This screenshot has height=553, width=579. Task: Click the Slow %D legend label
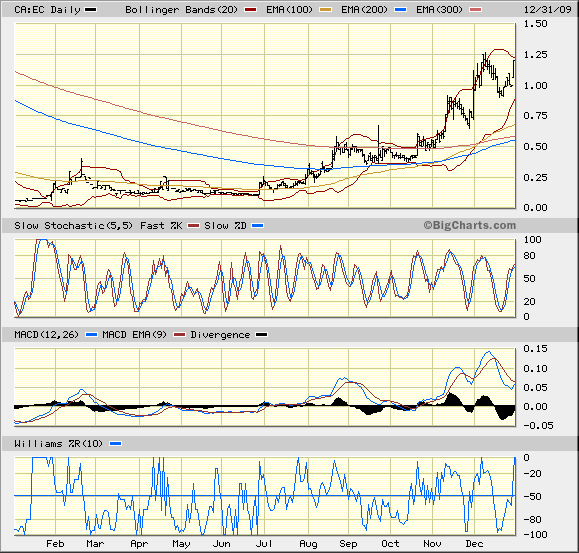(x=225, y=226)
